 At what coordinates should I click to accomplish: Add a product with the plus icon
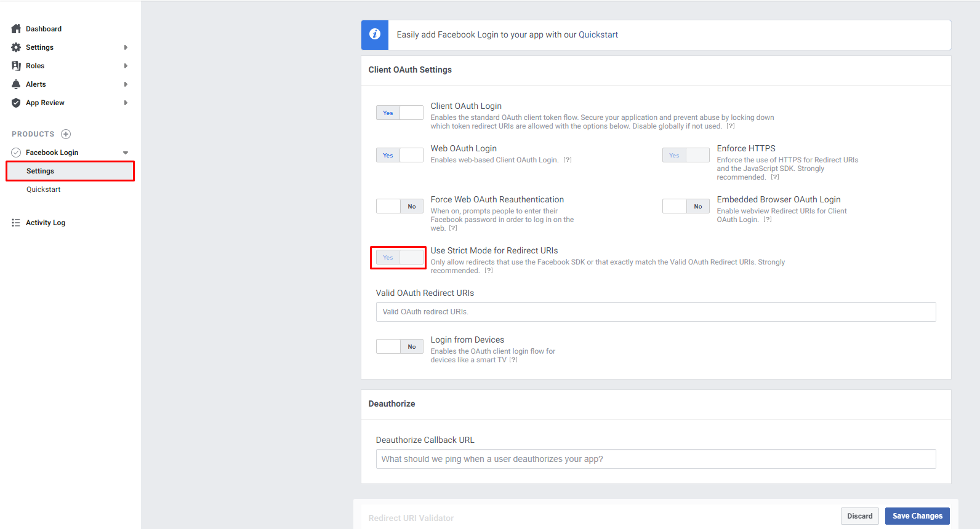tap(66, 134)
